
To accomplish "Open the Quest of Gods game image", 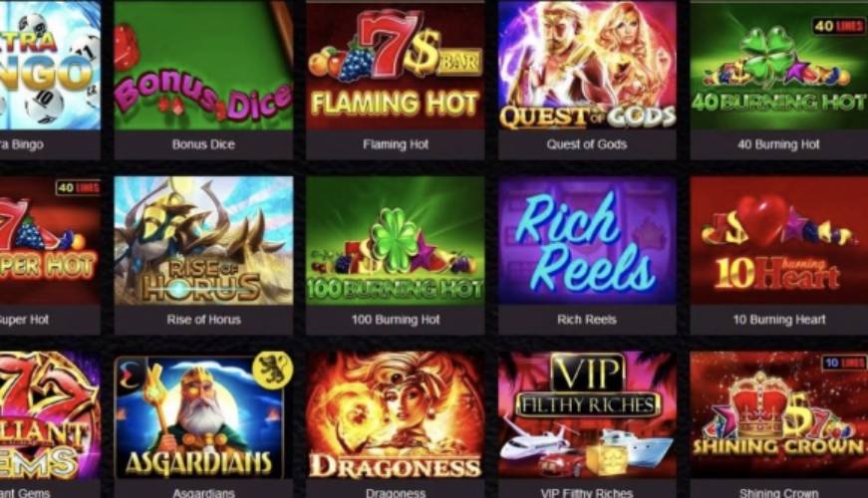I will [x=587, y=66].
